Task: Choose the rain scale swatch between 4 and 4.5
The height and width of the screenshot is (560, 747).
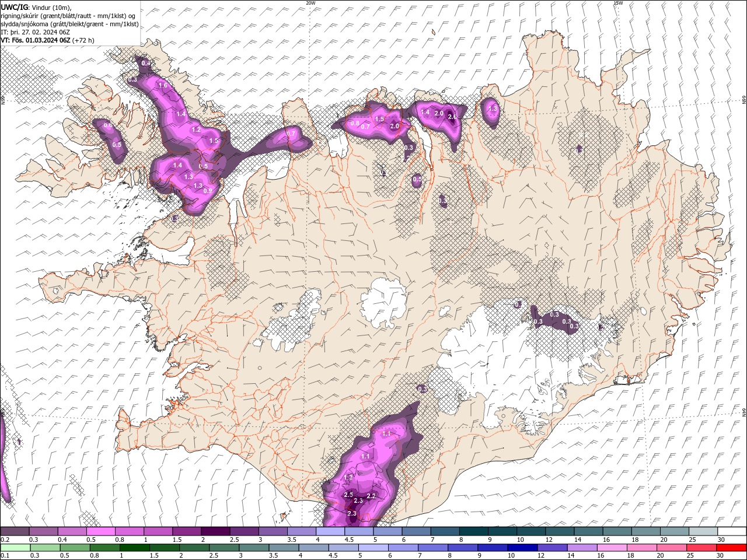Action: tap(313, 548)
